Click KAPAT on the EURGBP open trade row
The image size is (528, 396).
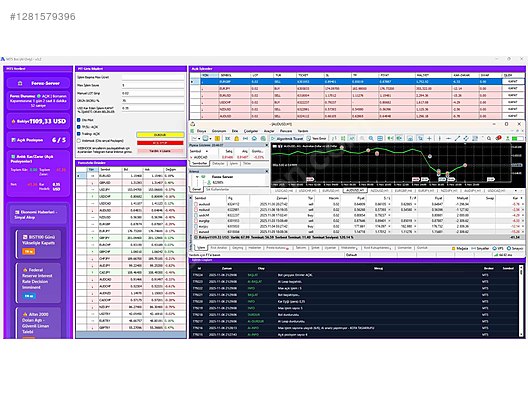click(x=513, y=81)
